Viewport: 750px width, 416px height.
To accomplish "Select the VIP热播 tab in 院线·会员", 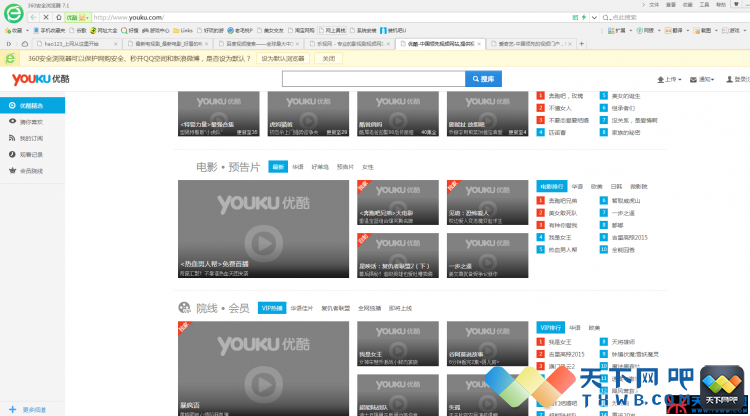I will [272, 308].
